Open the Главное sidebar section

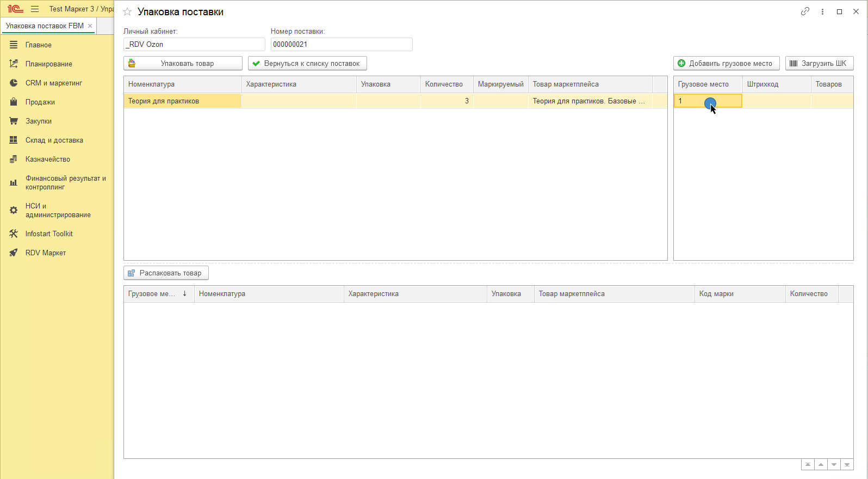(38, 45)
